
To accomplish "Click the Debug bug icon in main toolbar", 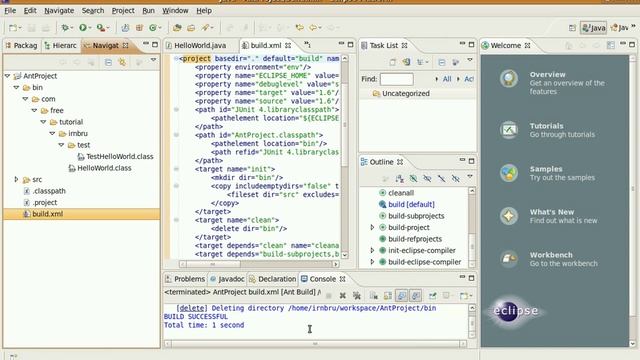I will pyautogui.click(x=64, y=28).
